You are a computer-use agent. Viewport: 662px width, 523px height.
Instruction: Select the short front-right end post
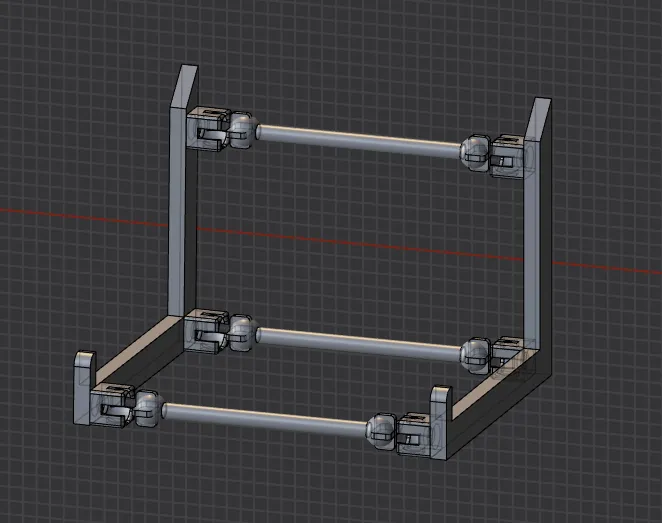441,421
